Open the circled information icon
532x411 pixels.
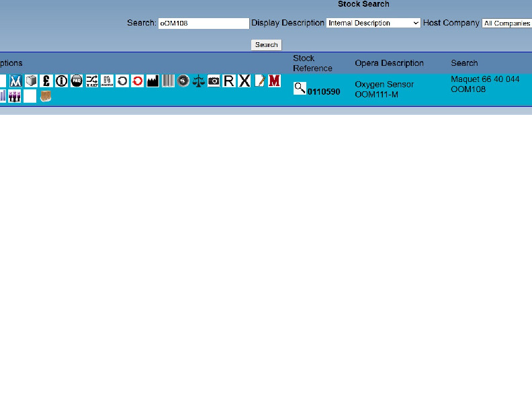[62, 81]
